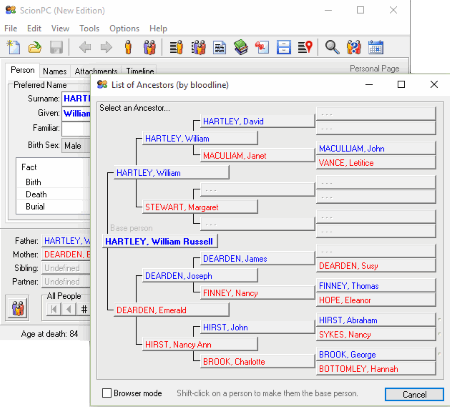This screenshot has width=450, height=407.
Task: Open the Tools menu
Action: 89,28
